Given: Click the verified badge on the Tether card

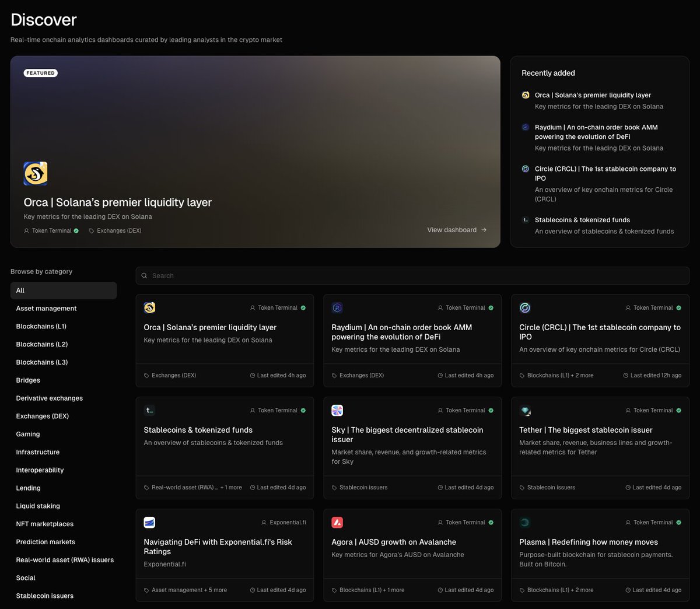Looking at the screenshot, I should pos(679,411).
